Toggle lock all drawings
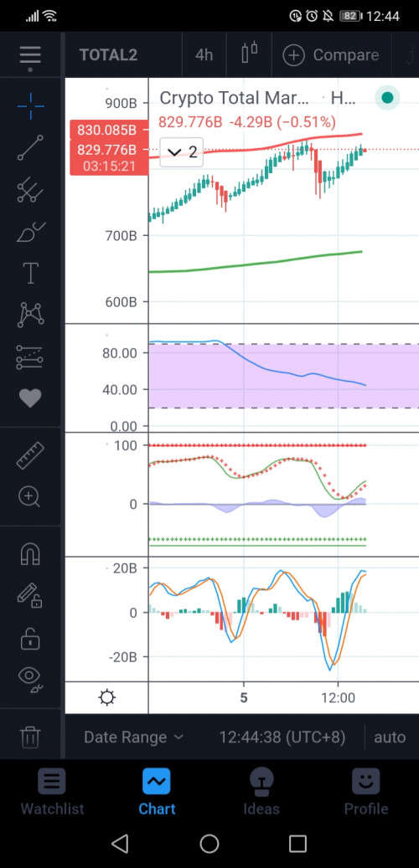 (30, 638)
